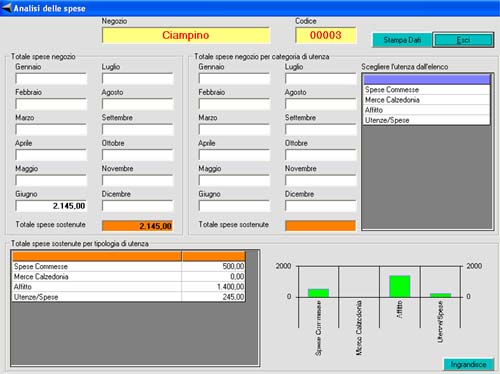The width and height of the screenshot is (500, 374).
Task: Click the Spese Commesse table row with 500,00
Action: (x=129, y=266)
